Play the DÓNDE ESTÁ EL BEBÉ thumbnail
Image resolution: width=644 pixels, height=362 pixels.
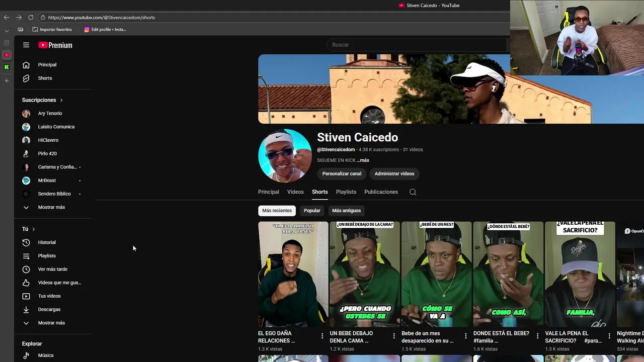pyautogui.click(x=508, y=274)
